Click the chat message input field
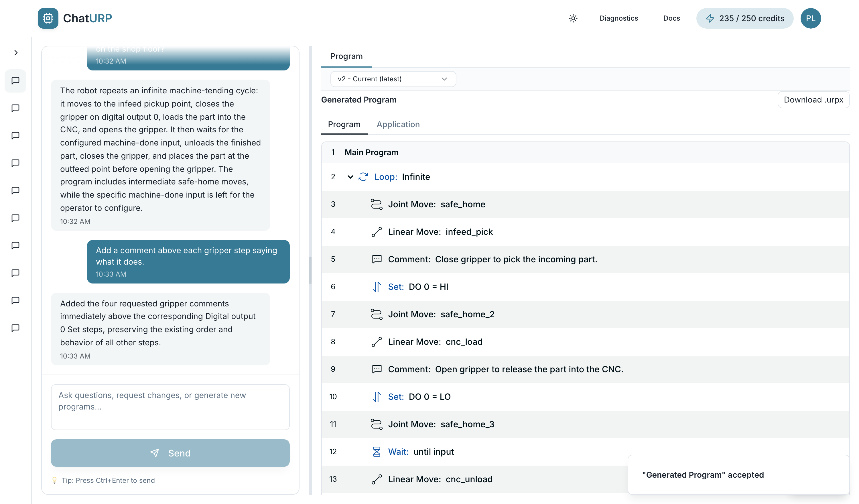The width and height of the screenshot is (859, 504). 170,407
